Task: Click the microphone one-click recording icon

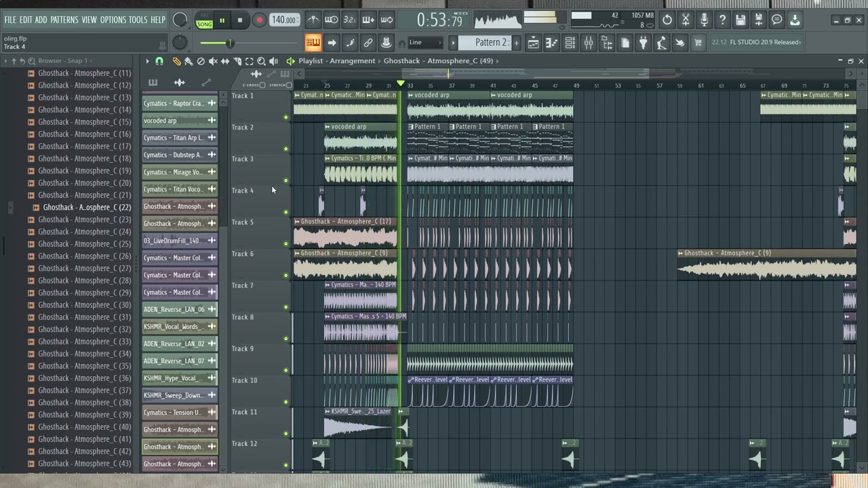Action: (x=704, y=20)
